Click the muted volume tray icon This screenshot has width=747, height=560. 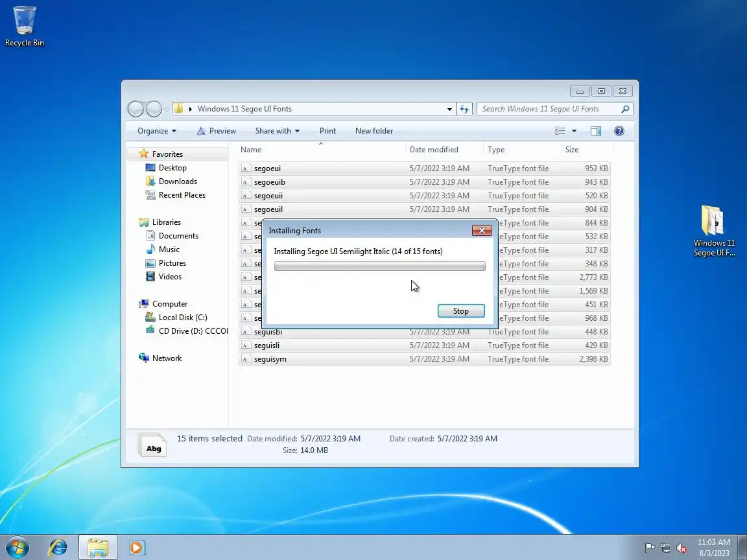682,548
